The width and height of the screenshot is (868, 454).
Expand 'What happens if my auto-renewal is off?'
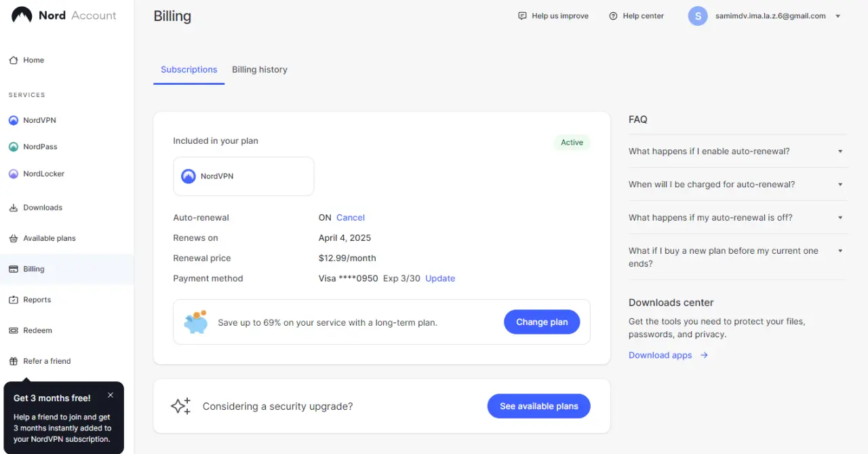(738, 218)
